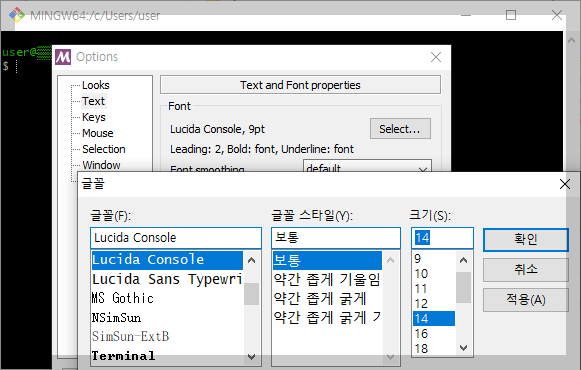The image size is (581, 370).
Task: Click the font list scroll up arrow
Action: point(252,260)
